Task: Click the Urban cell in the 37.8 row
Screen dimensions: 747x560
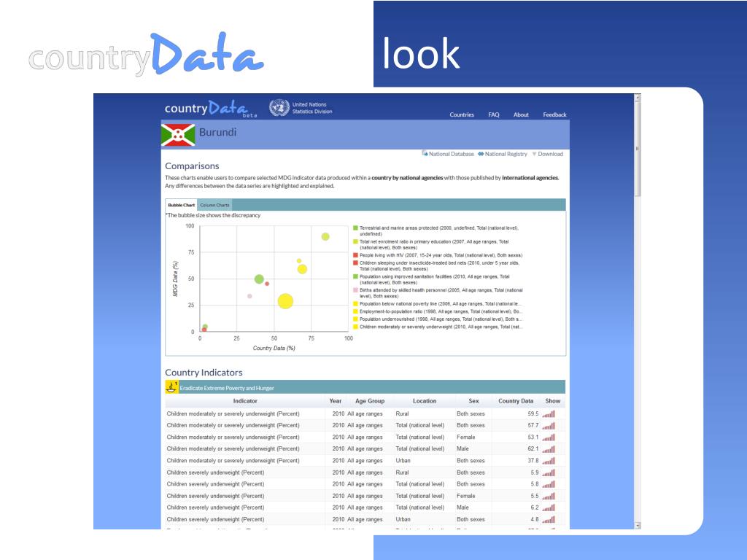Action: [x=403, y=461]
